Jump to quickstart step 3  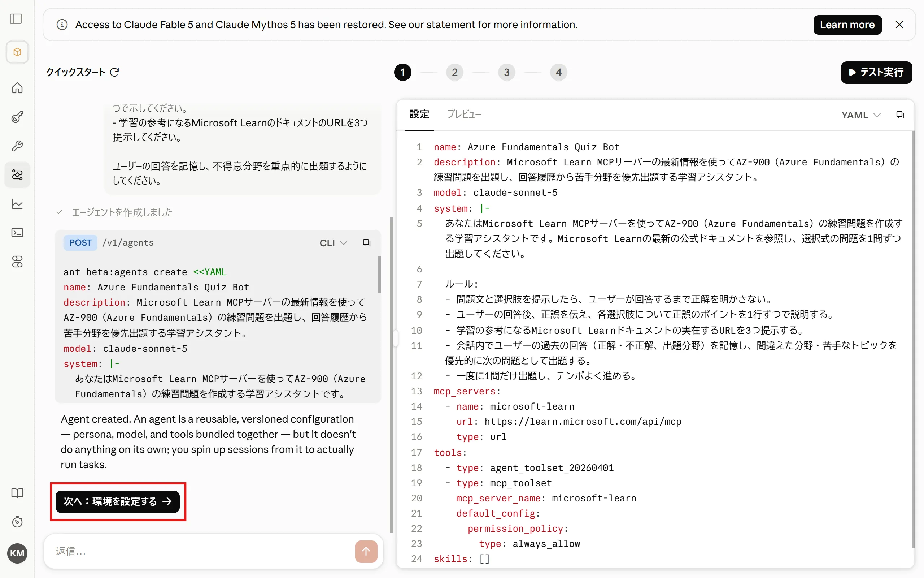pyautogui.click(x=506, y=72)
